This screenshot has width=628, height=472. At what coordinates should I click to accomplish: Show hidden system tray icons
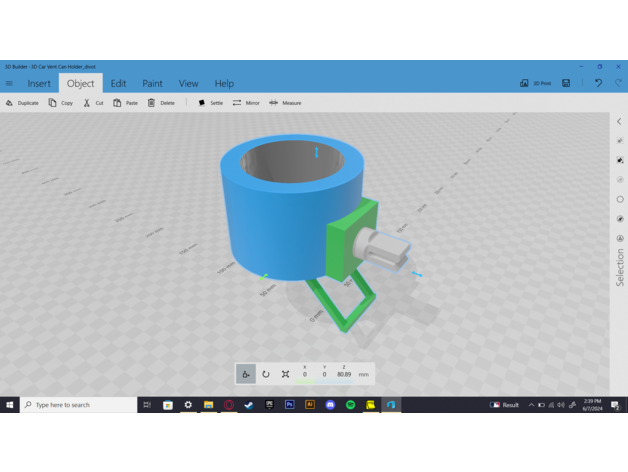click(531, 405)
